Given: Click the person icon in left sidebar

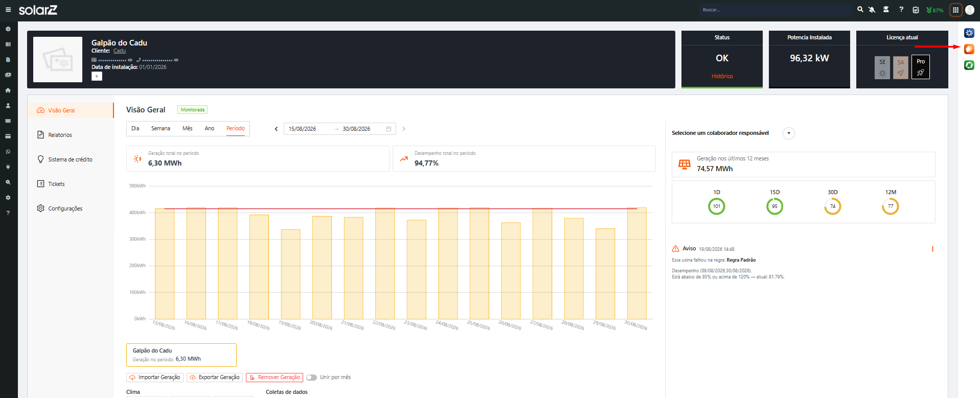Looking at the screenshot, I should click(x=8, y=106).
